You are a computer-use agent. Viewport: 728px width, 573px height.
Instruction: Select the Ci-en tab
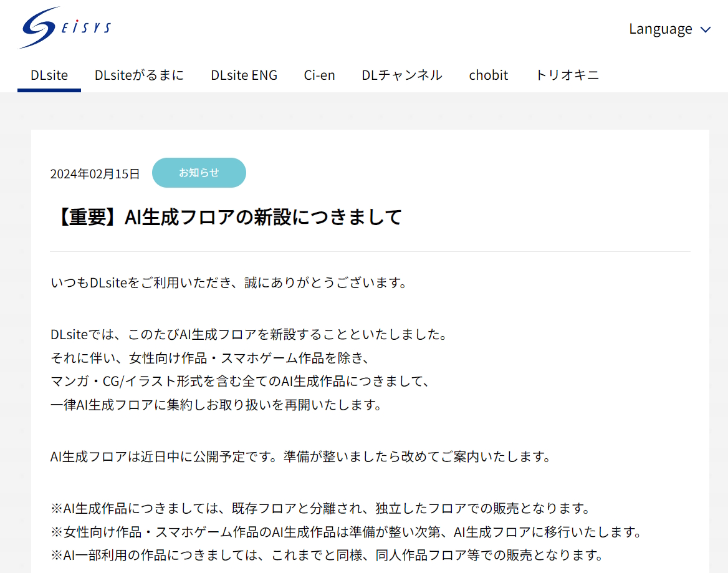[x=319, y=74]
